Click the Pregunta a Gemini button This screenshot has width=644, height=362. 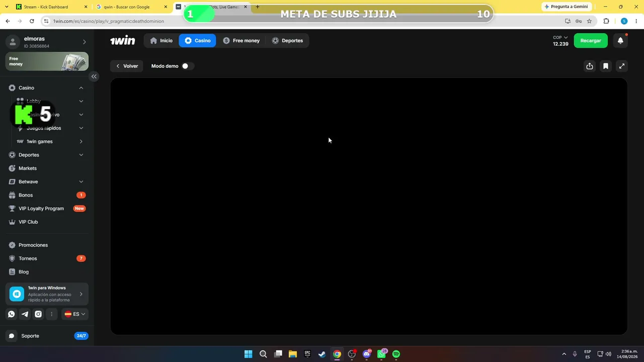click(x=567, y=7)
